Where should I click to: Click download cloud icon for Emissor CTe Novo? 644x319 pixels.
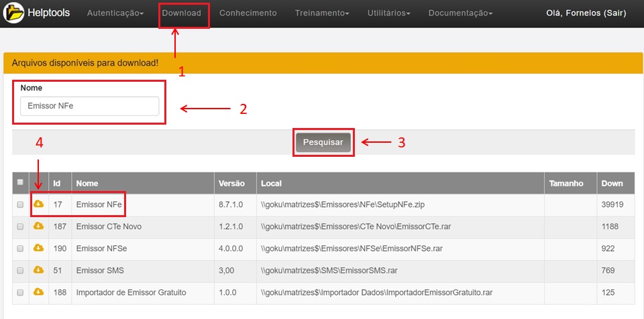38,227
